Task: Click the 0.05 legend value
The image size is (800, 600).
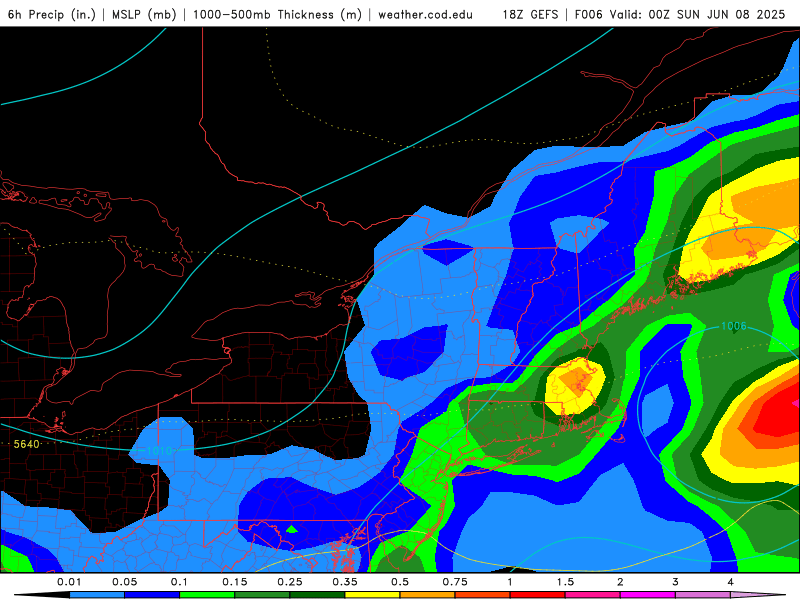Action: 124,582
